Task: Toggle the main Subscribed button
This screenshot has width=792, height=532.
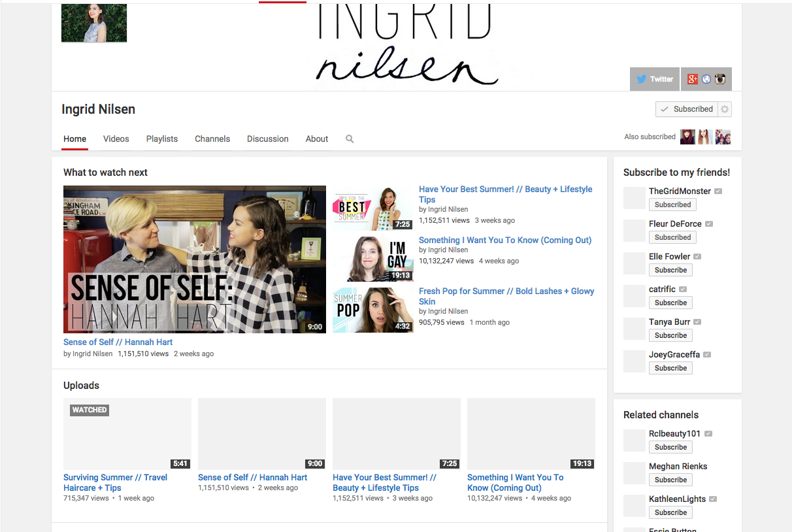Action: pos(687,109)
